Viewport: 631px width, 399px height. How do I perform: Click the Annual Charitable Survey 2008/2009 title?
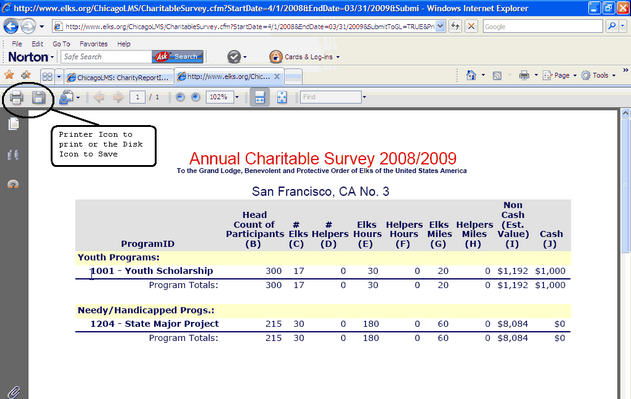click(323, 158)
